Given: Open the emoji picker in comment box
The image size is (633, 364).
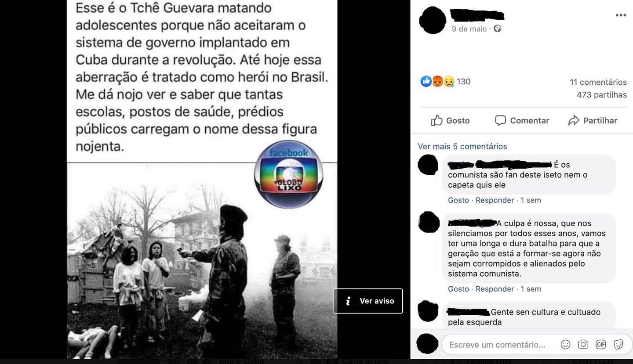Looking at the screenshot, I should pyautogui.click(x=566, y=344).
